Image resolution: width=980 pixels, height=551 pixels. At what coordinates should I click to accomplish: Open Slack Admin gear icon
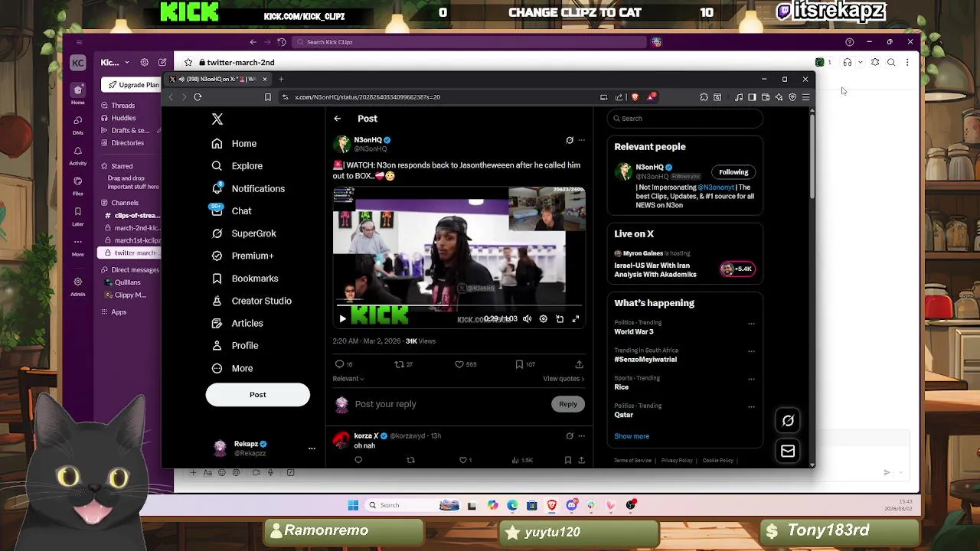78,286
